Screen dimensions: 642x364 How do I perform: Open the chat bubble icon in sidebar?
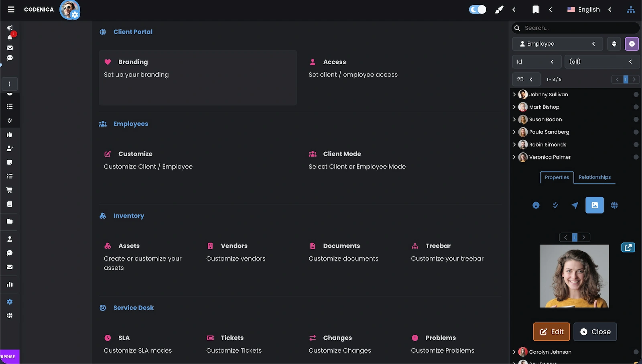10,58
